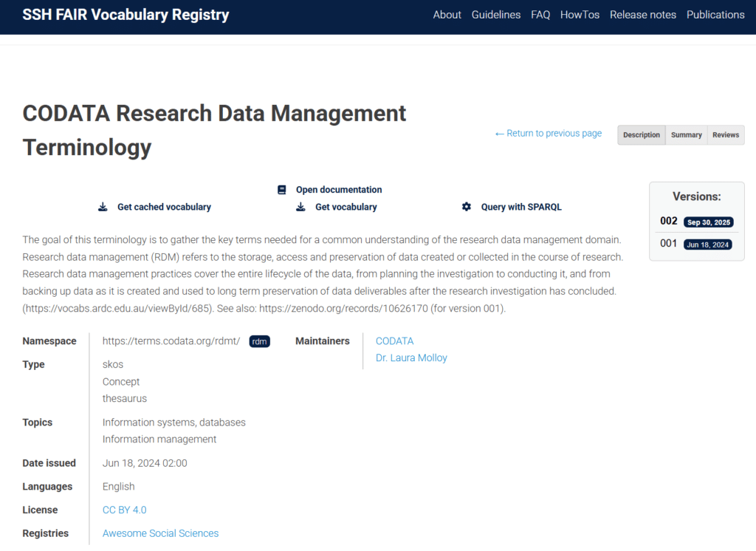Click Get cached vocabulary

pos(164,207)
